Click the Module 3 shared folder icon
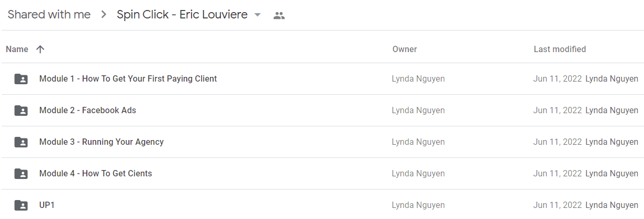644x219 pixels. [x=21, y=142]
